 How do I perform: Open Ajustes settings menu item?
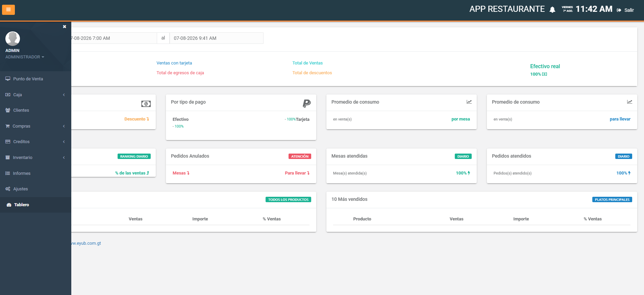point(35,189)
